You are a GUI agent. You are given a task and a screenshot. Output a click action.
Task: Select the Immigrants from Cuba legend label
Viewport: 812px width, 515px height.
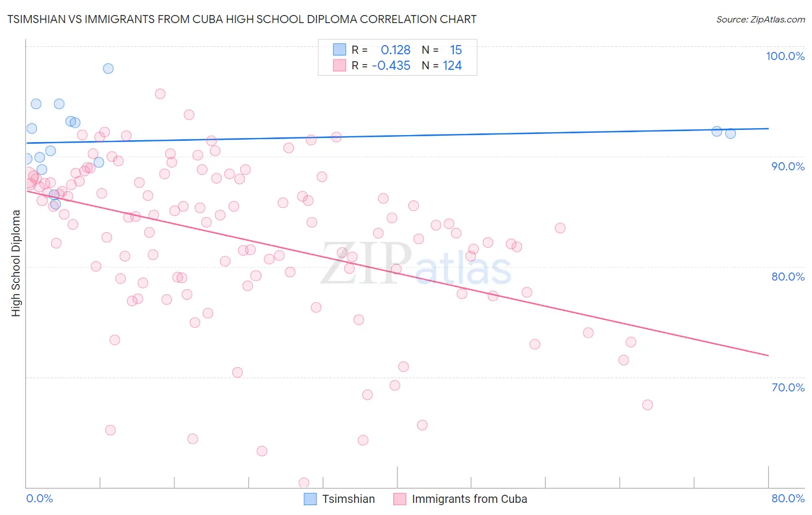tap(470, 499)
